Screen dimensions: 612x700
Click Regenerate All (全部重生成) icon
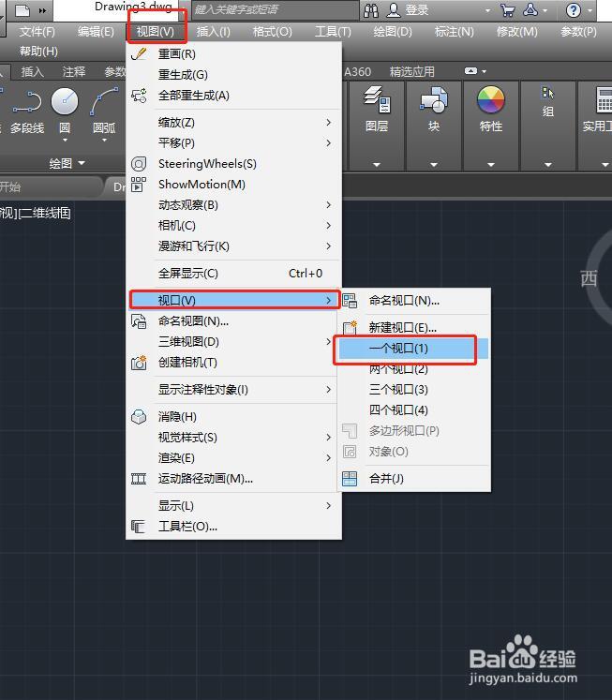[x=139, y=95]
